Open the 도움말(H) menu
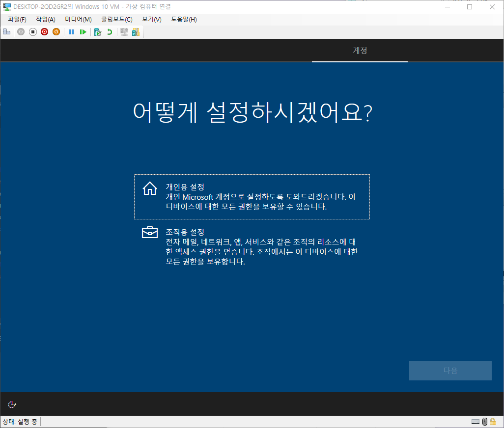Image resolution: width=504 pixels, height=428 pixels. pyautogui.click(x=184, y=19)
